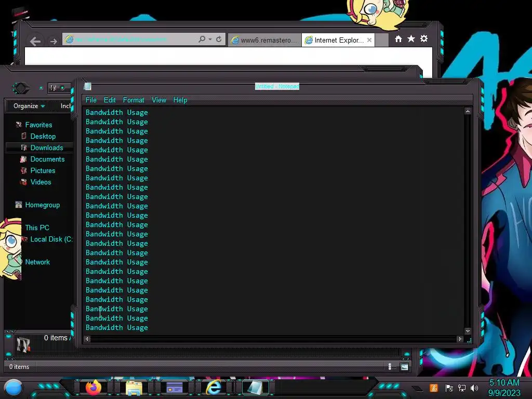
Task: Open the Notepad Format menu
Action: (x=134, y=100)
